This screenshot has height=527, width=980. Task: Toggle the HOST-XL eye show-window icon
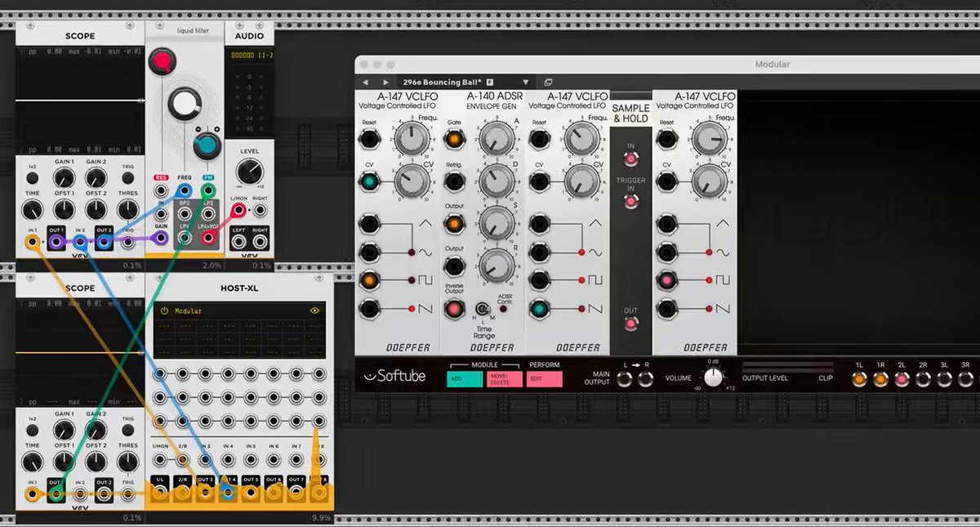coord(315,311)
